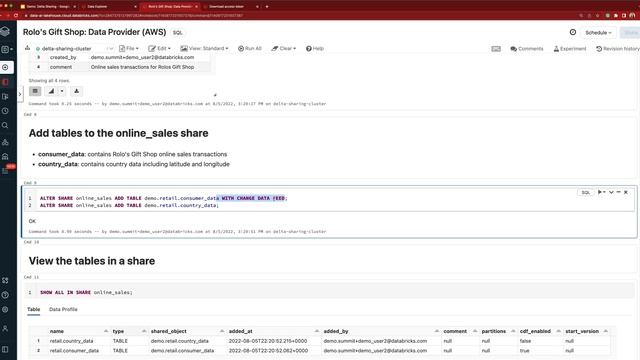Viewport: 640px width, 360px height.
Task: Open the Comments panel
Action: 527,49
